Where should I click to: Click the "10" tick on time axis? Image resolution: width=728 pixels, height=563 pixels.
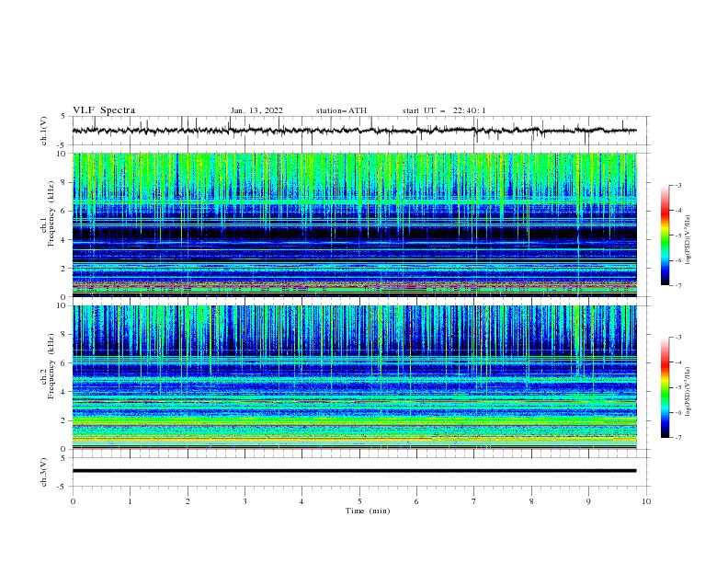(646, 501)
